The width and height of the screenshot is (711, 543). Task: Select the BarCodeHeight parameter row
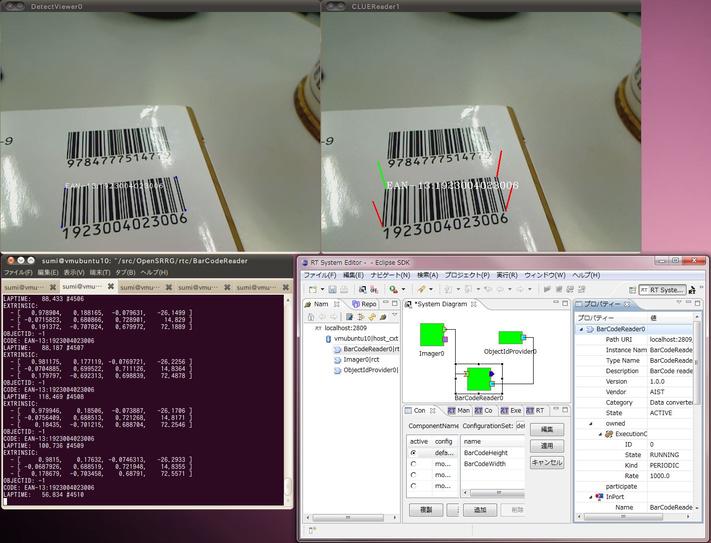[493, 453]
